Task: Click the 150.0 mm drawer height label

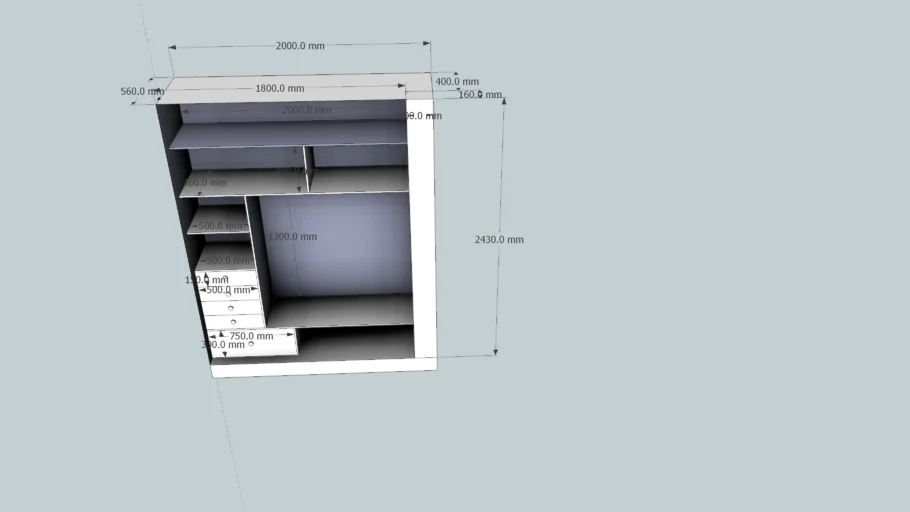Action: pyautogui.click(x=207, y=280)
